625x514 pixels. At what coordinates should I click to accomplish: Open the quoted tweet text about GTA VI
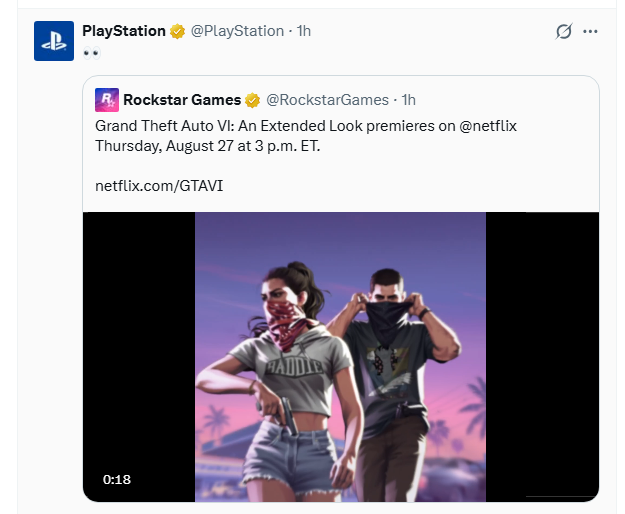(306, 136)
